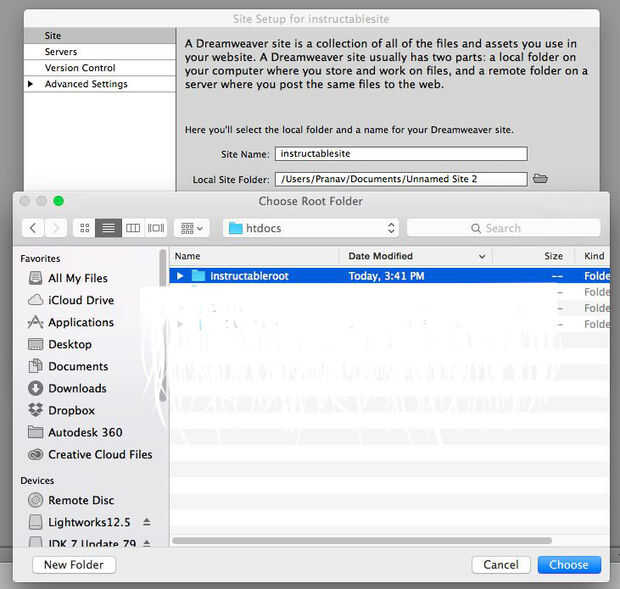Screen dimensions: 620x589
Task: Go forward in file dialog
Action: (x=55, y=228)
